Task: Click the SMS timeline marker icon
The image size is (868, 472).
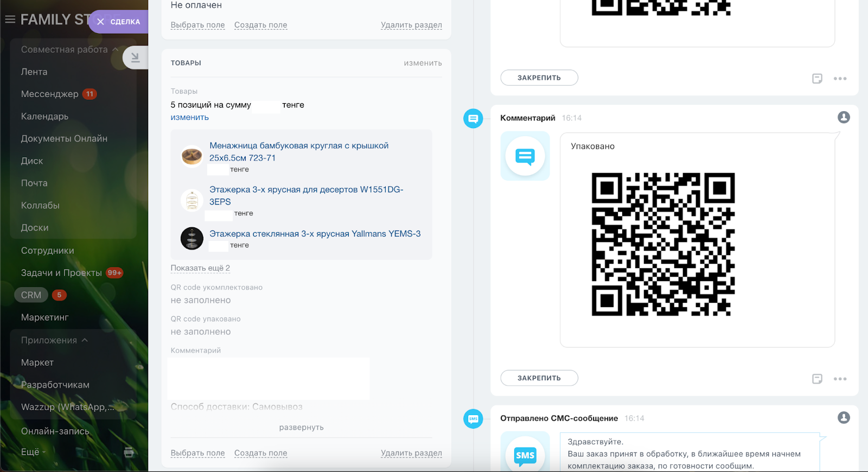Action: 473,419
